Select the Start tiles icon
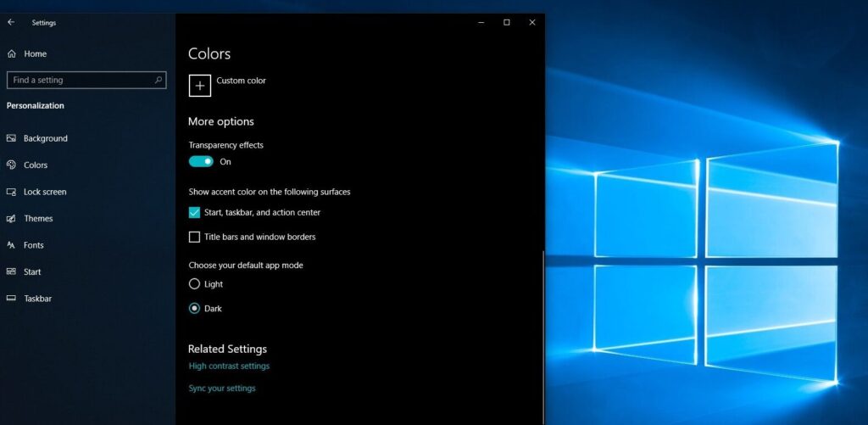 pos(11,271)
